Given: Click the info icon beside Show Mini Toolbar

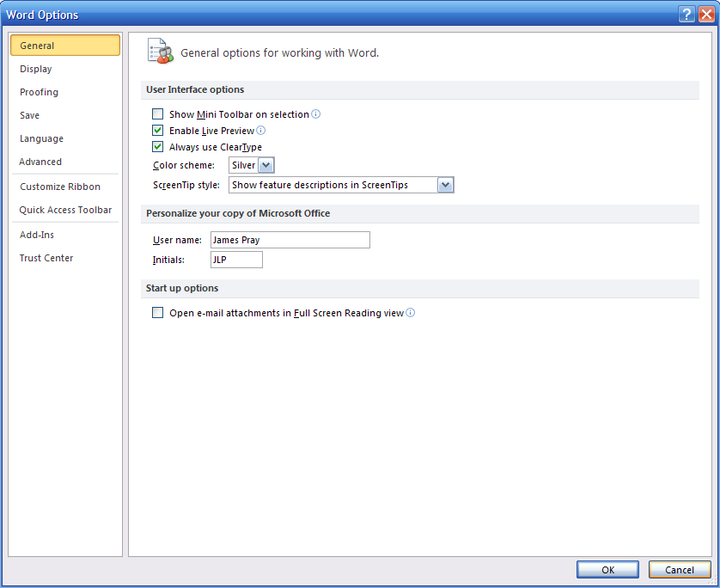Looking at the screenshot, I should (316, 114).
